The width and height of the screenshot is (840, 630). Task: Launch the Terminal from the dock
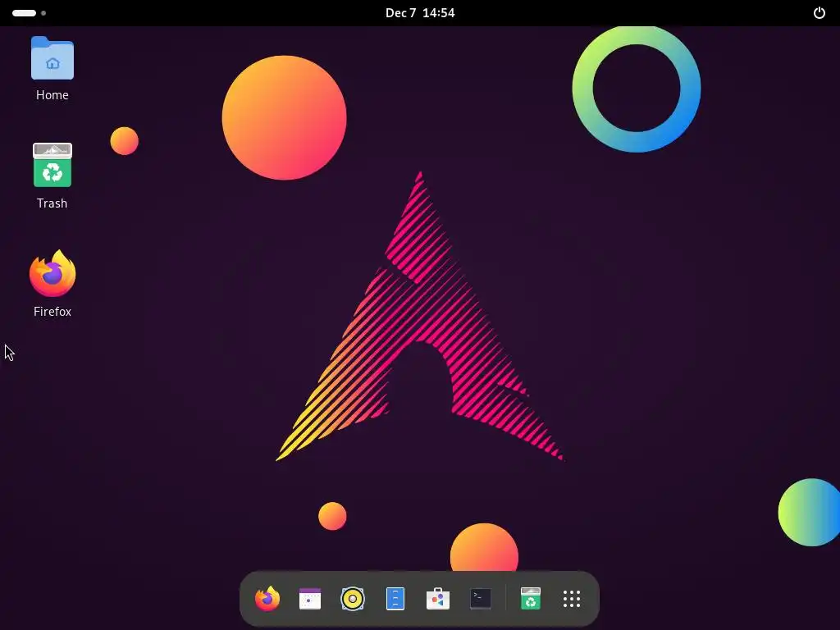coord(481,599)
